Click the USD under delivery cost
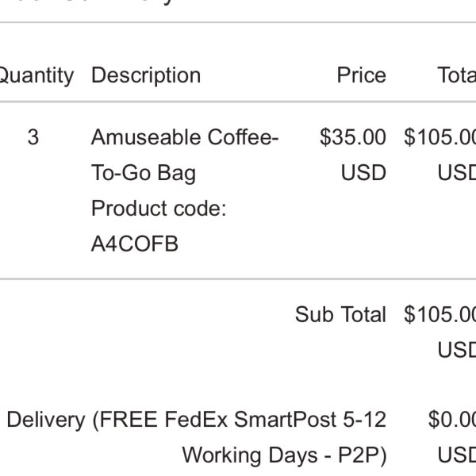The image size is (476, 476). (x=457, y=455)
